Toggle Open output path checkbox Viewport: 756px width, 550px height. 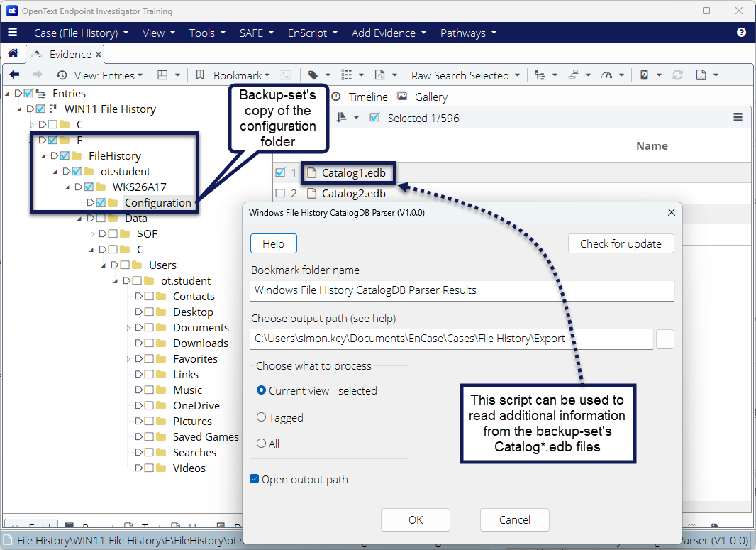coord(255,478)
